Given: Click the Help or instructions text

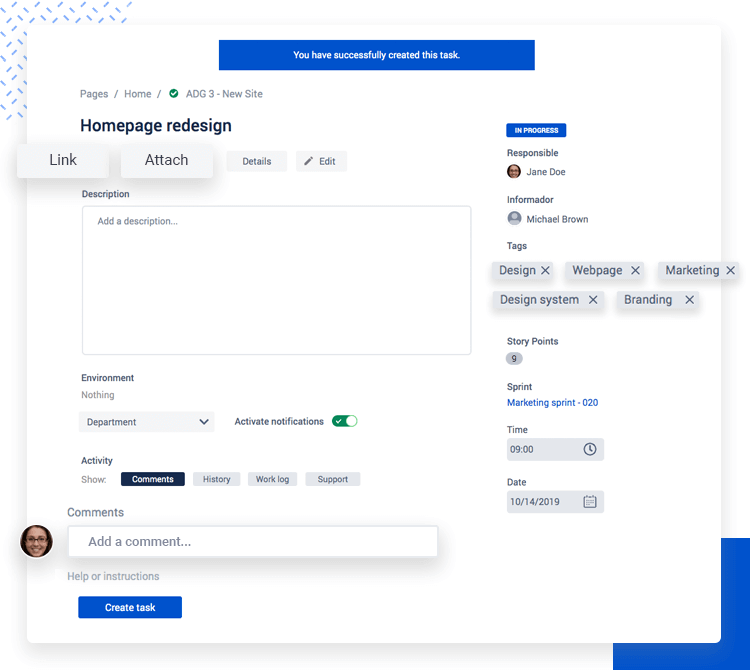Looking at the screenshot, I should point(113,576).
